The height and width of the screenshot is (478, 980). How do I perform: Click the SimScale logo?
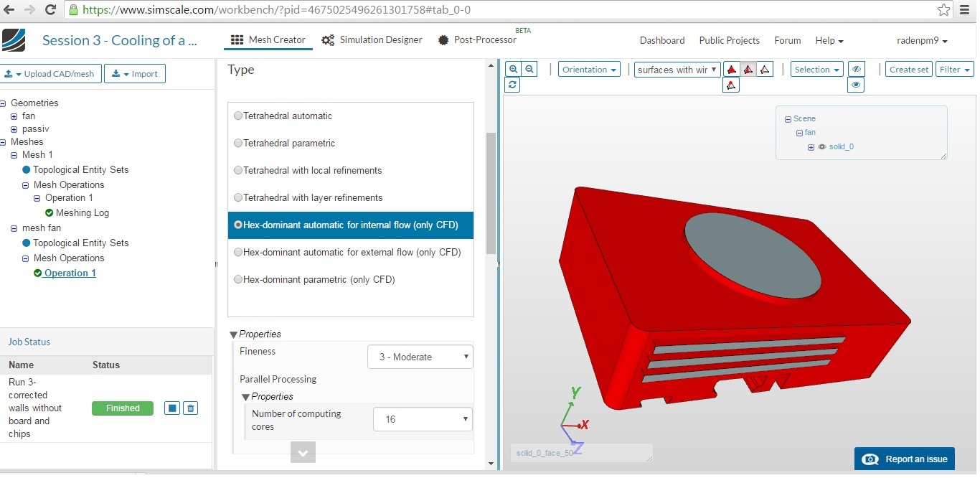click(14, 40)
